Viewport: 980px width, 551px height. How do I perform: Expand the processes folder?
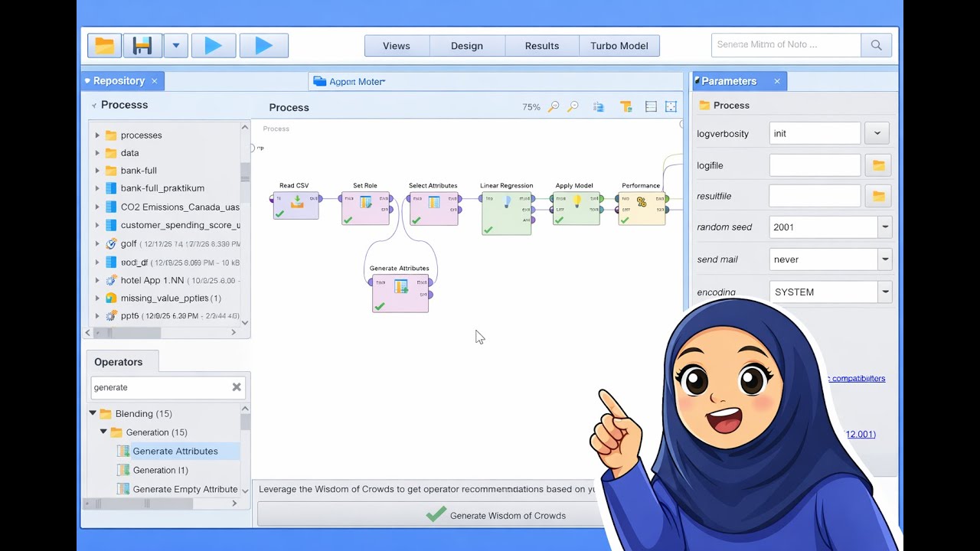97,135
